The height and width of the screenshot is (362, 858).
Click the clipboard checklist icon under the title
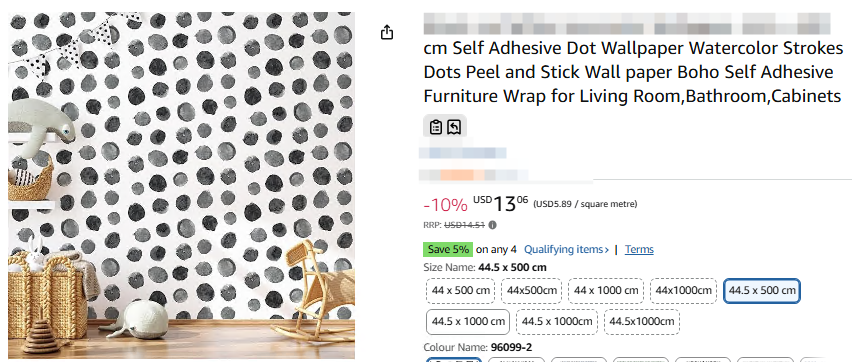pyautogui.click(x=436, y=127)
